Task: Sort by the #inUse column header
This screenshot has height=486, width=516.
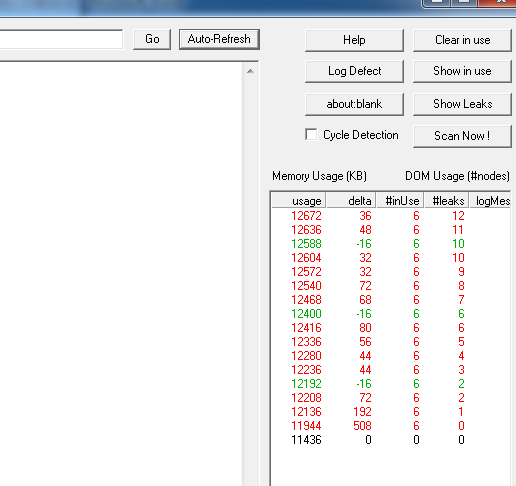Action: (400, 201)
